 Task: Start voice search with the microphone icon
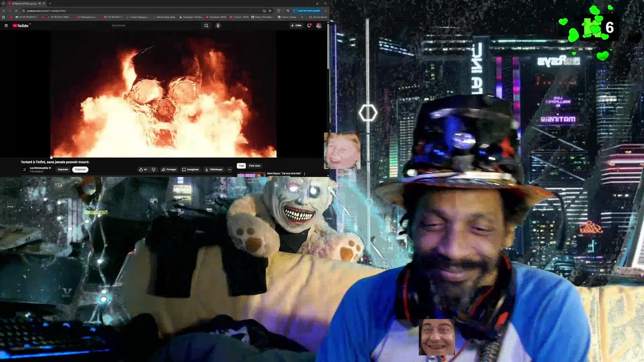pyautogui.click(x=218, y=25)
